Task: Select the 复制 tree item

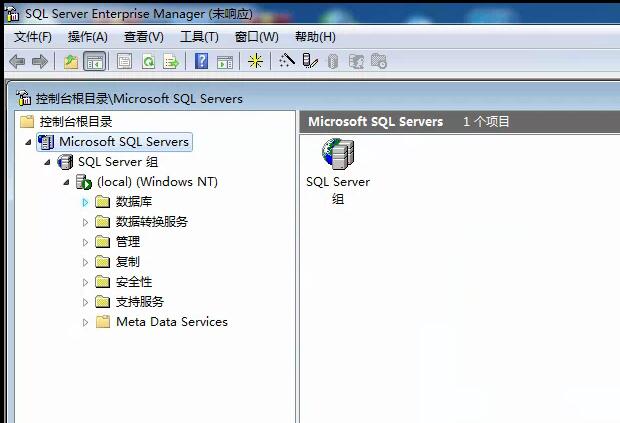Action: pyautogui.click(x=128, y=262)
